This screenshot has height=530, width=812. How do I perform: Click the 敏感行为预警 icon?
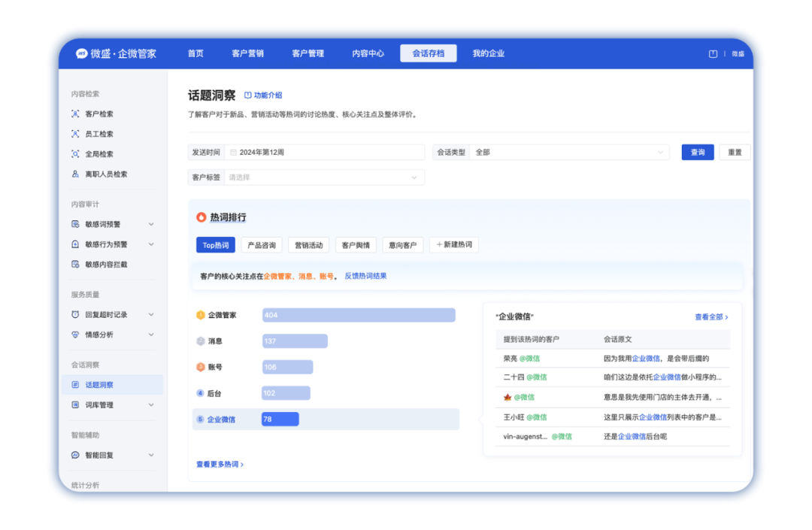[76, 244]
